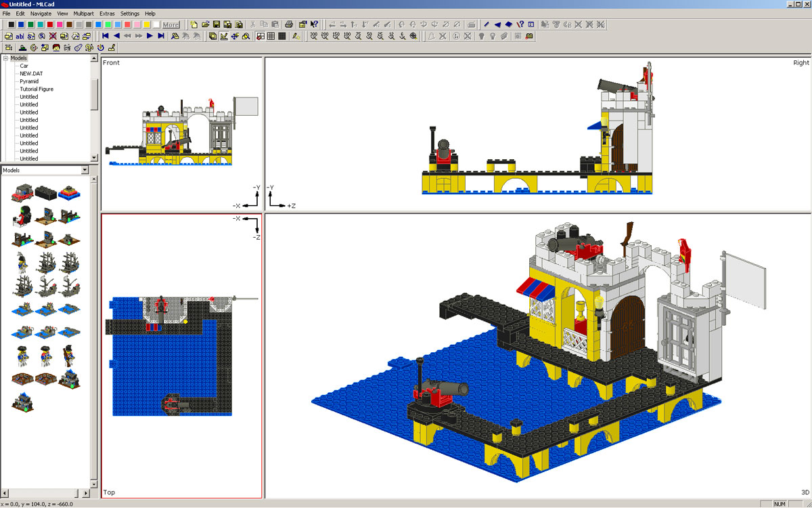The image size is (812, 508).
Task: Open the Help menu
Action: coord(150,14)
